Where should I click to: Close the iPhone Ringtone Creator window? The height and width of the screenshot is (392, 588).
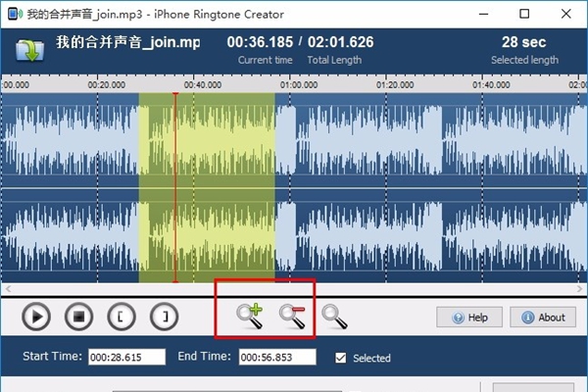[565, 14]
